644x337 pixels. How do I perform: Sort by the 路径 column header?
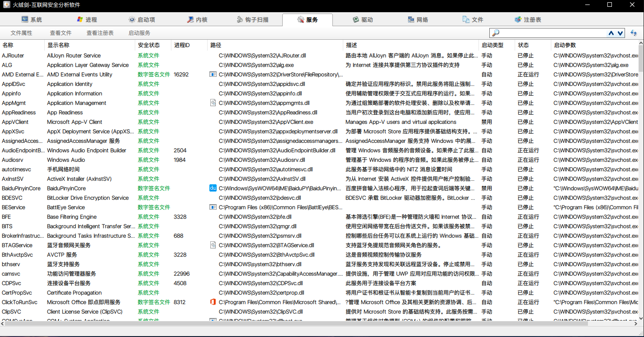coord(275,45)
